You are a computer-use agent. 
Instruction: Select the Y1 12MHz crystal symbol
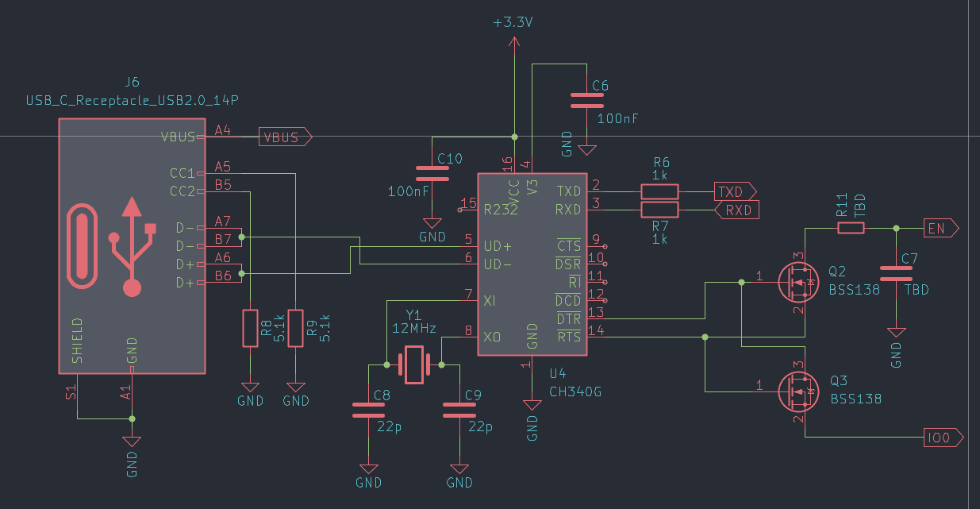click(x=413, y=364)
